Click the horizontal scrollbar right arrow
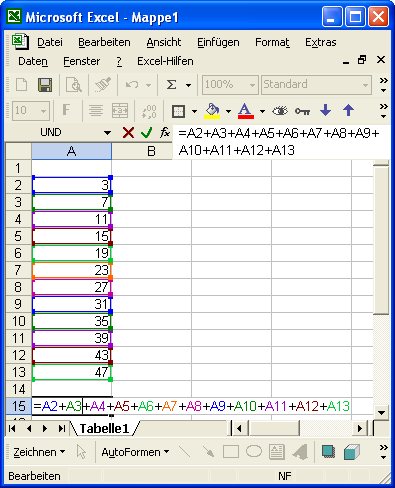 [x=360, y=428]
